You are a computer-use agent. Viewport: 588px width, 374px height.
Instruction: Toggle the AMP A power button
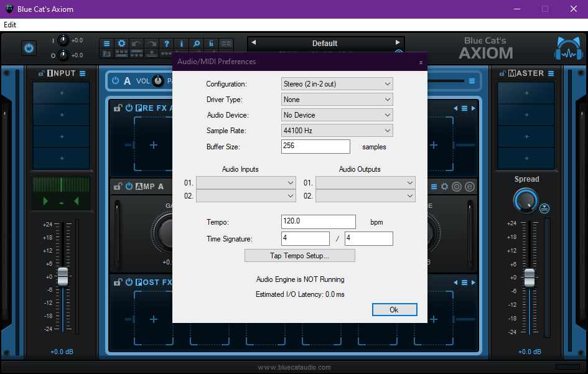coord(129,186)
